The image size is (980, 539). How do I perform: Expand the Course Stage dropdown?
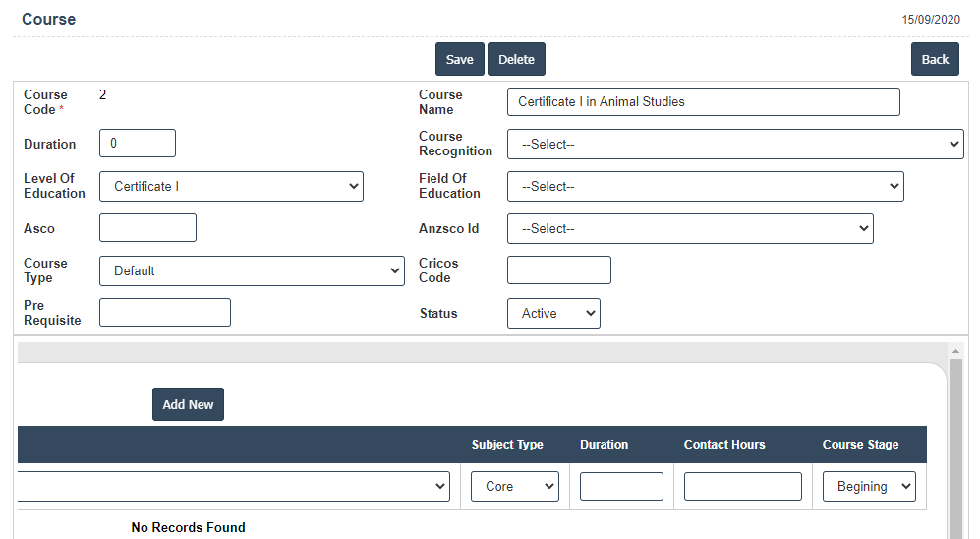point(869,487)
